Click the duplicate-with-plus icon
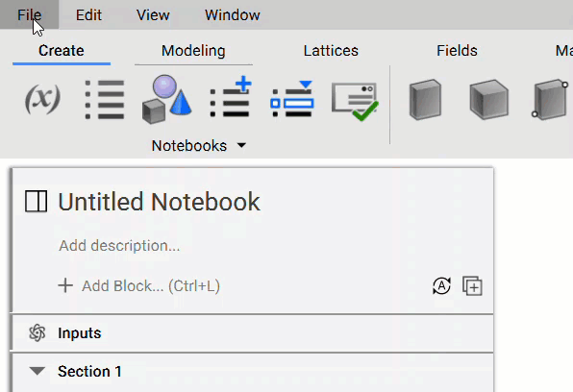This screenshot has width=573, height=392. (x=472, y=285)
